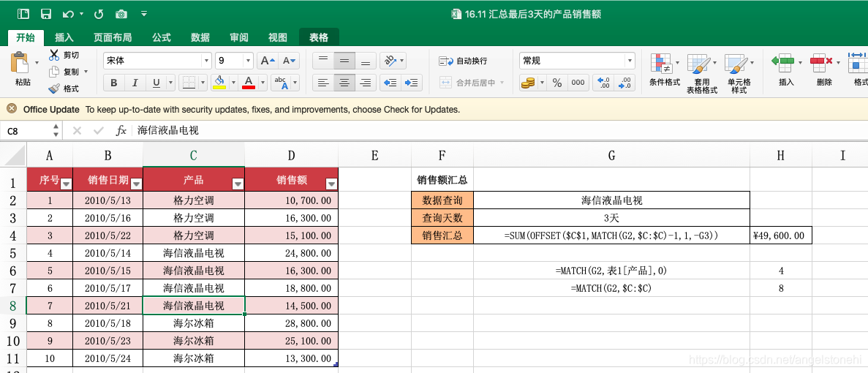Viewport: 868px width, 373px height.
Task: Click the text orientation icon
Action: [x=390, y=60]
